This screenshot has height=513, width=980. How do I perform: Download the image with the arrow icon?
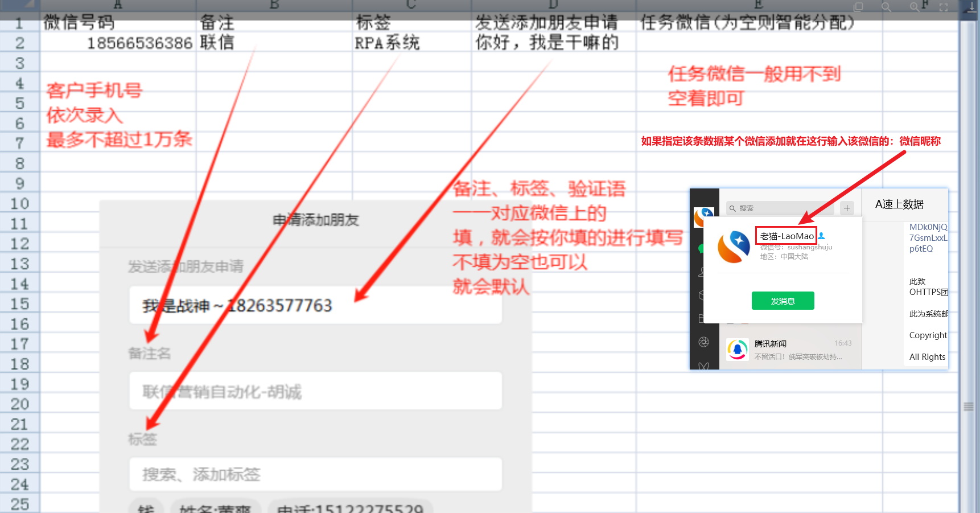(x=972, y=7)
